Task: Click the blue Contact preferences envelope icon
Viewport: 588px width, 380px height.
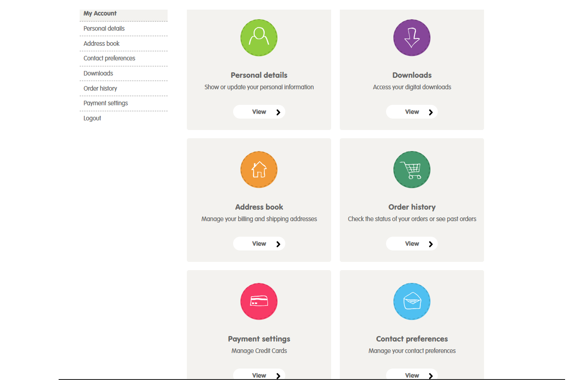Action: pyautogui.click(x=412, y=301)
